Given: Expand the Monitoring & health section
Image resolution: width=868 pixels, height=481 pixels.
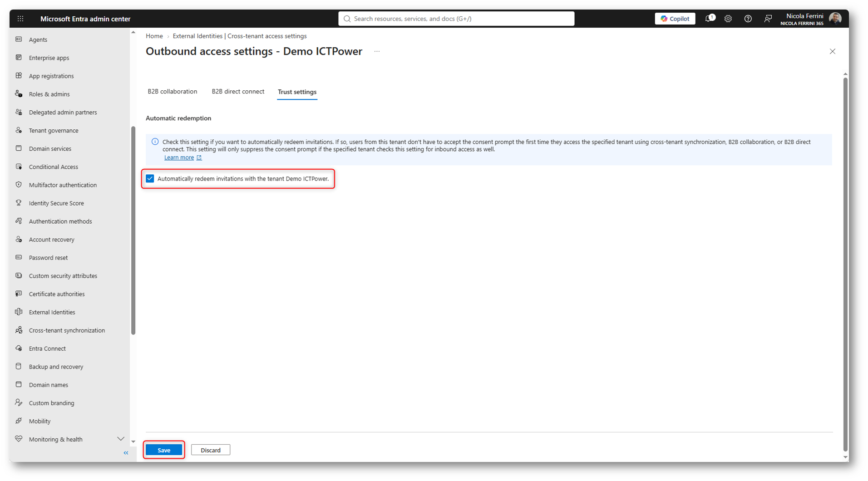Looking at the screenshot, I should pyautogui.click(x=121, y=439).
